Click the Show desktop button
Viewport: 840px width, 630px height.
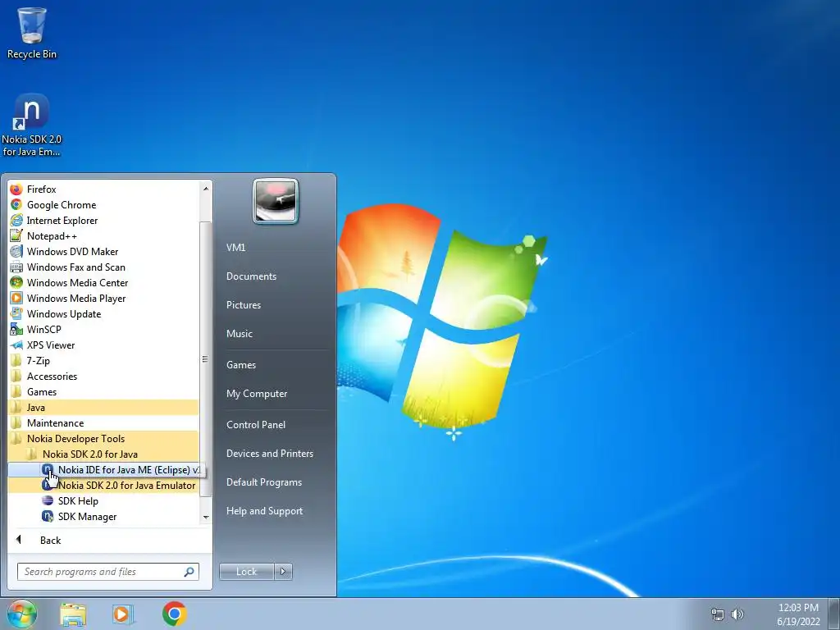click(x=834, y=614)
